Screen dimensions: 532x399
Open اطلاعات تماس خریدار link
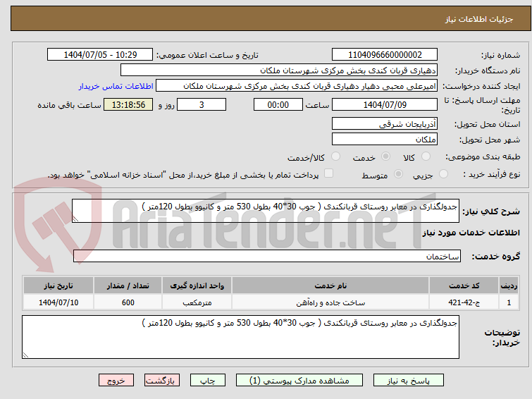[116, 86]
